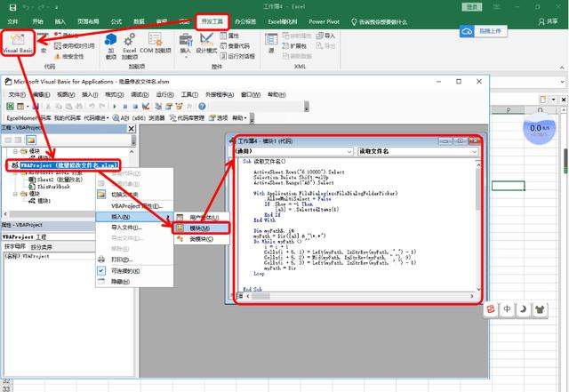The image size is (569, 392).
Task: Open the insert-object dropdown arrow beside the UserForm icon
Action: click(x=28, y=107)
